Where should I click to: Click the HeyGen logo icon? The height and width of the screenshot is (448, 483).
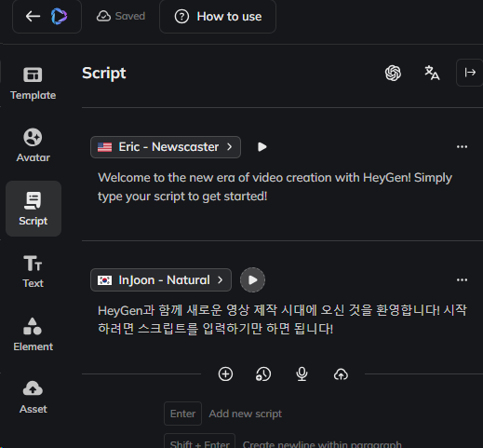59,16
